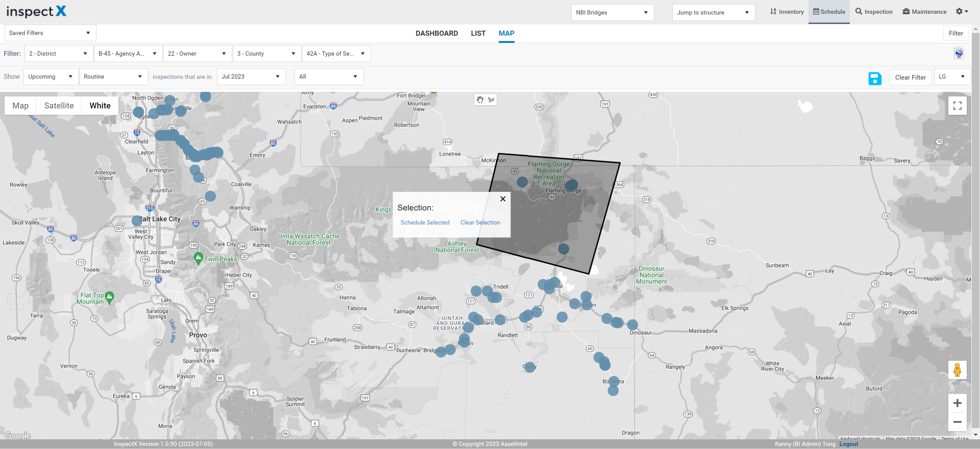Click the inspectX logo
The height and width of the screenshot is (449, 980).
coord(36,11)
